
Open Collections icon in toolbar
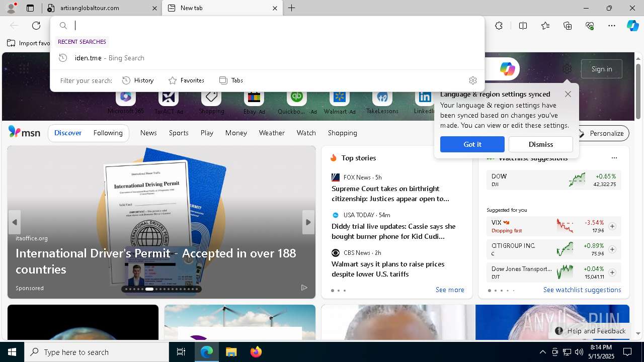[x=568, y=26]
